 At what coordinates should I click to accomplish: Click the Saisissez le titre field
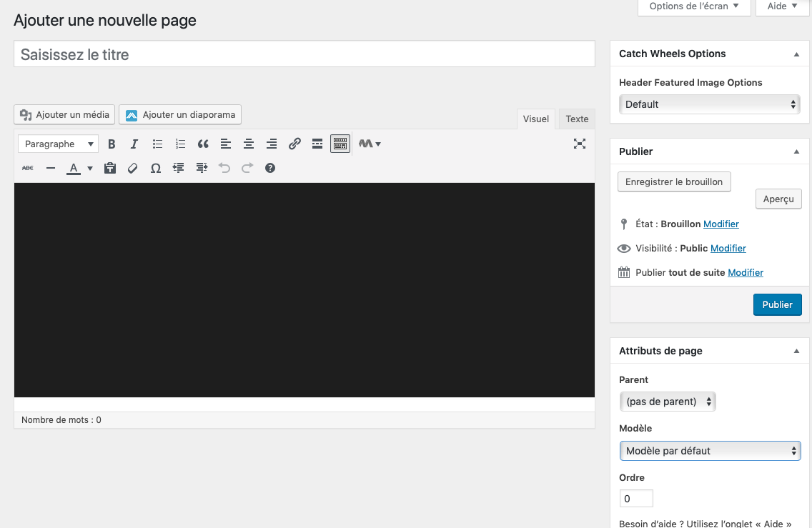[304, 54]
